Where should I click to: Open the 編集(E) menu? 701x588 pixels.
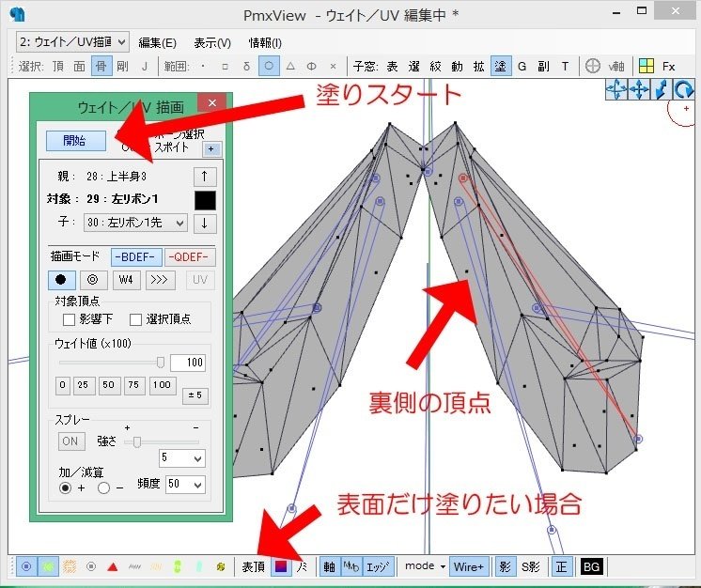click(157, 43)
